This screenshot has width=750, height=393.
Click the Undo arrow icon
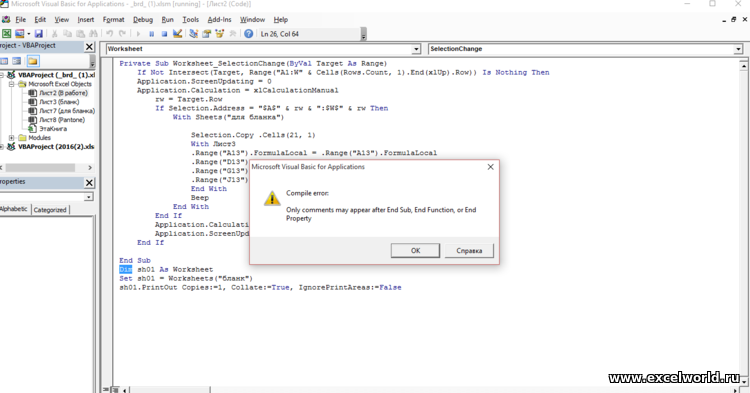click(110, 34)
